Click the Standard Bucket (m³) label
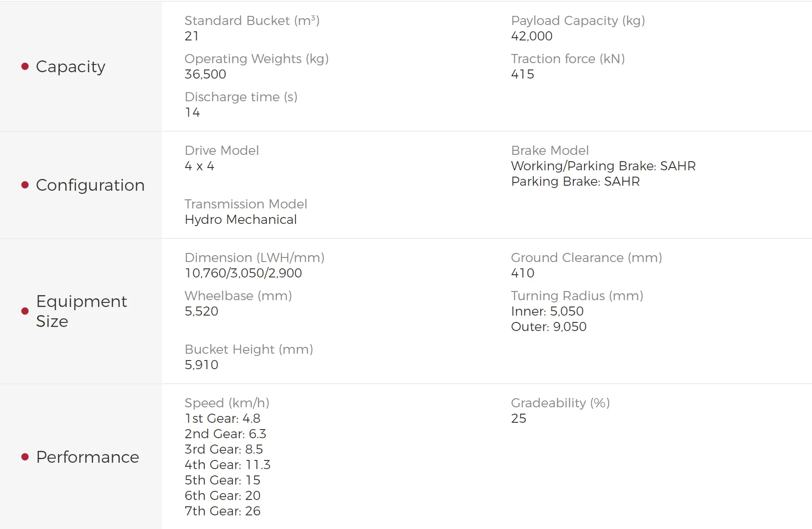Image resolution: width=812 pixels, height=529 pixels. coord(252,21)
